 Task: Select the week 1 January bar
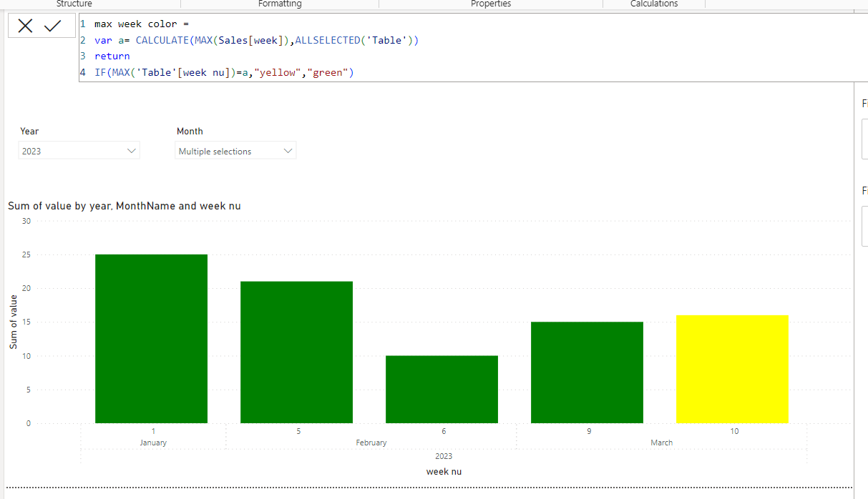coord(151,339)
